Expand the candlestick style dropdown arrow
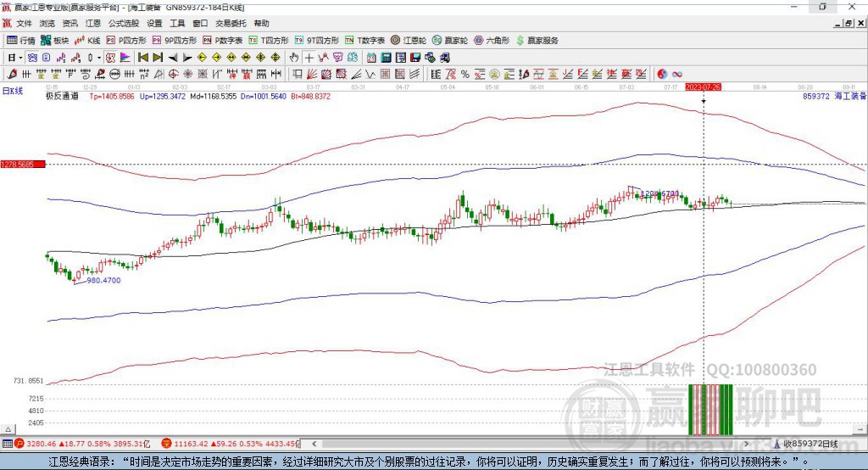This screenshot has height=470, width=868. click(x=99, y=58)
